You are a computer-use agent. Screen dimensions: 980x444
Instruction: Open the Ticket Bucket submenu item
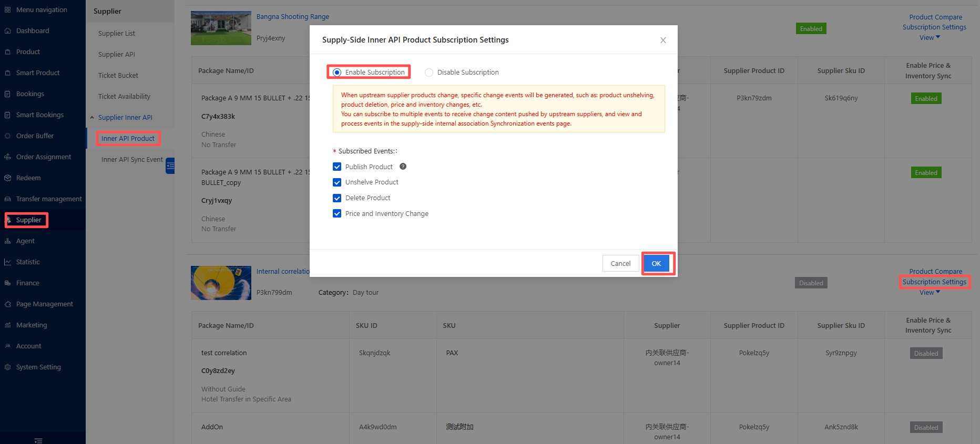118,76
